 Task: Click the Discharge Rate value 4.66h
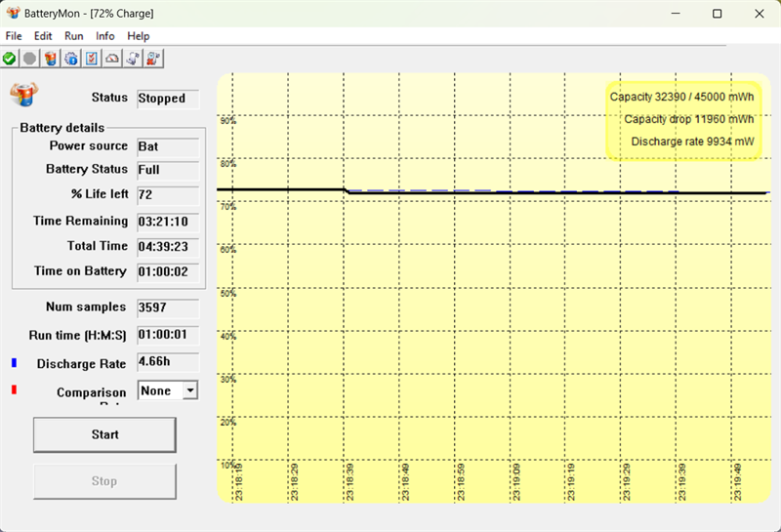[168, 361]
